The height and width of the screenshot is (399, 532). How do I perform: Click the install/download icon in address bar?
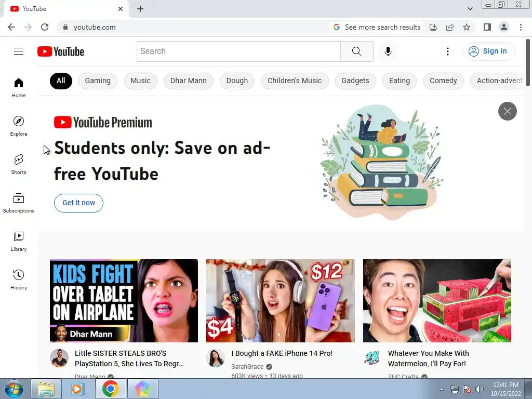click(x=433, y=27)
